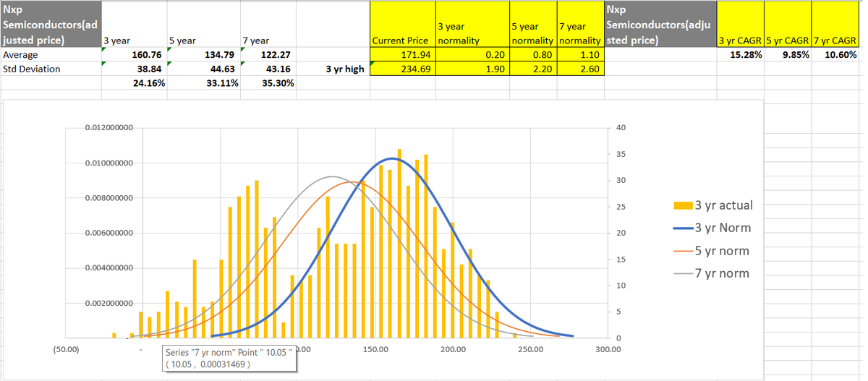Select the 5 yr CAGR value 9.85%

coord(788,55)
